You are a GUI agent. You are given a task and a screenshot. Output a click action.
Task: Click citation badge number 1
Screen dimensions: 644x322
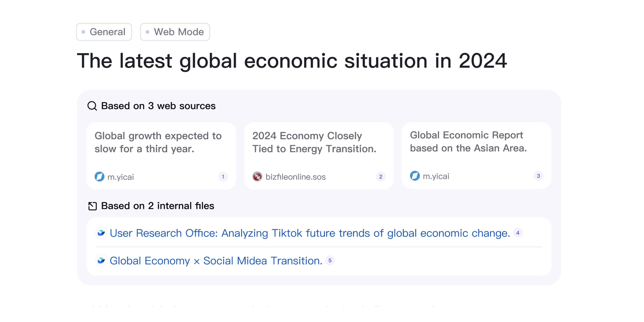point(223,177)
